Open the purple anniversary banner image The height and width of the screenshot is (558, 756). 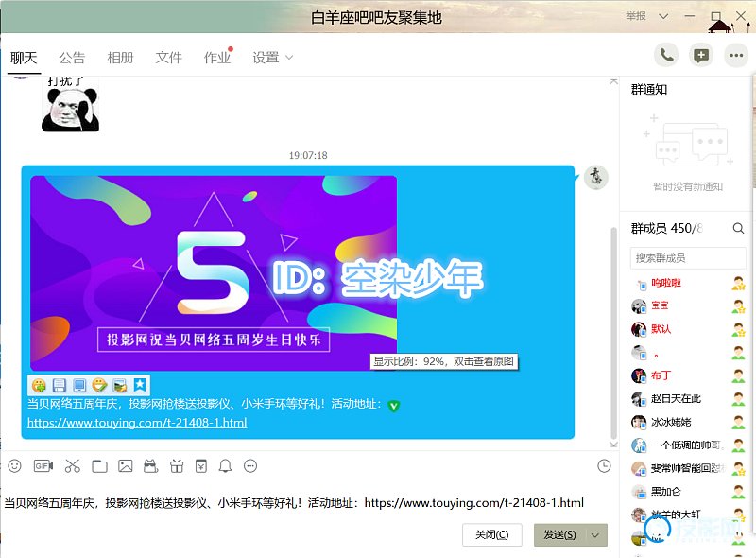click(x=214, y=272)
